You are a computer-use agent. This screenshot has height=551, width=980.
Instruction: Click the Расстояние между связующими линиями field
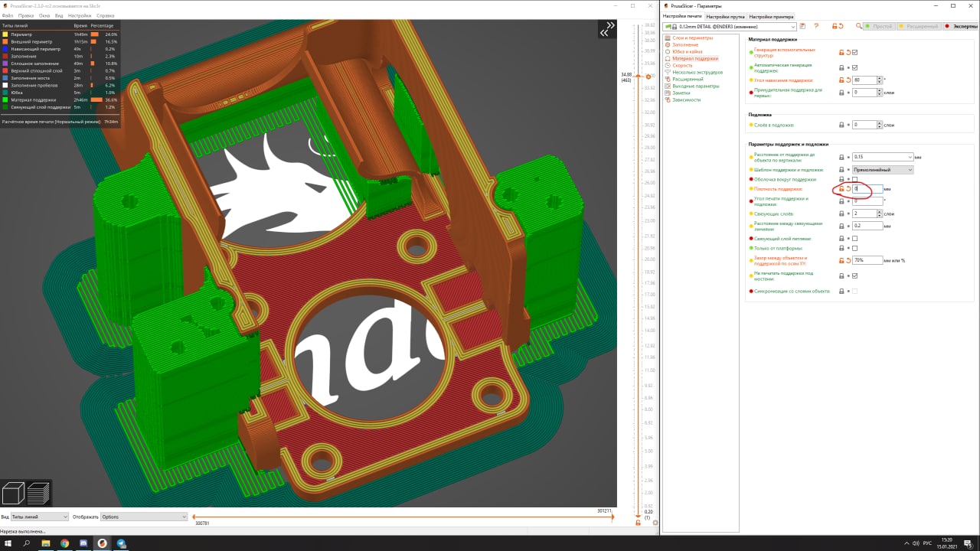pyautogui.click(x=867, y=227)
